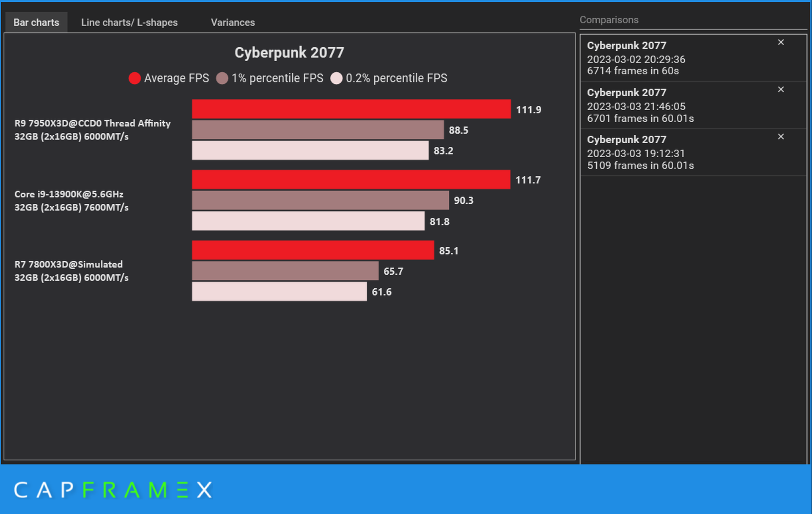Click the 111.9 average FPS bar
Viewport: 812px width, 514px height.
tap(351, 109)
